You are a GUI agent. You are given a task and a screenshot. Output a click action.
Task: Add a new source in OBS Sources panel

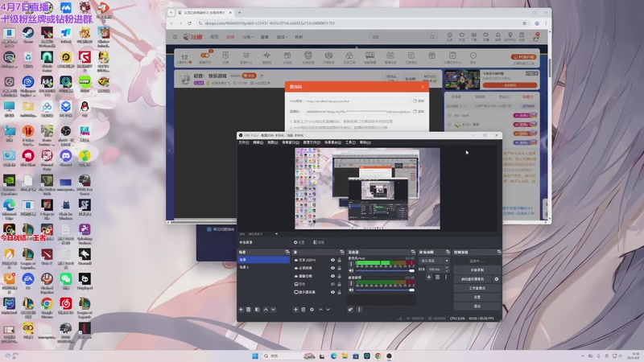coord(295,310)
